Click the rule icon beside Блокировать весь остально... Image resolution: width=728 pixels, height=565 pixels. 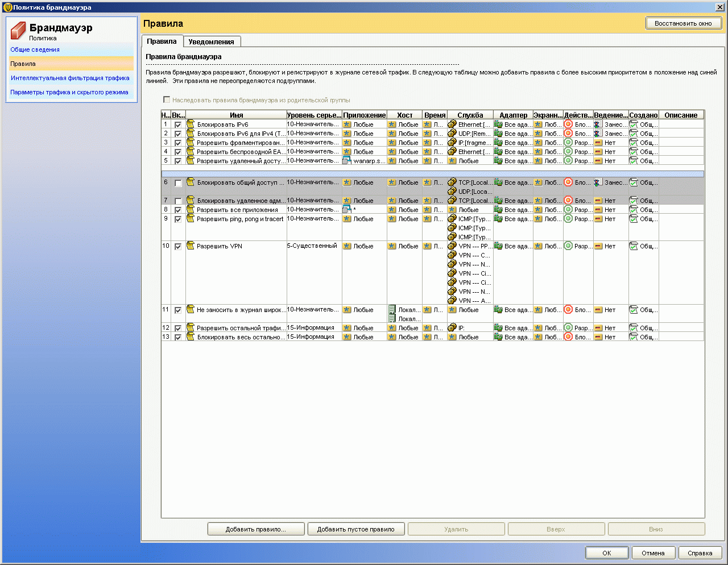coord(191,336)
